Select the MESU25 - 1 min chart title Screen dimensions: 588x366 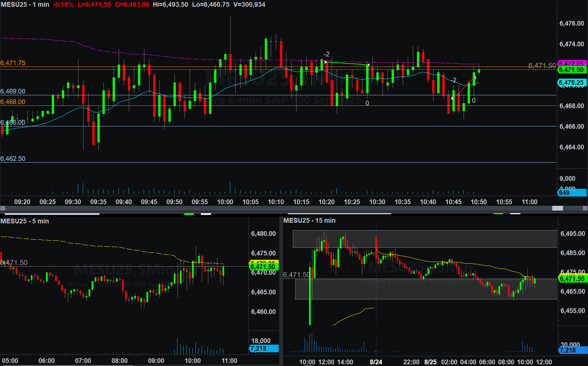click(x=25, y=4)
